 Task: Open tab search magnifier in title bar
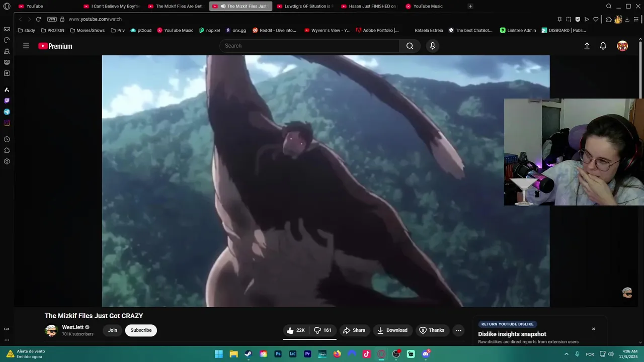click(x=609, y=6)
